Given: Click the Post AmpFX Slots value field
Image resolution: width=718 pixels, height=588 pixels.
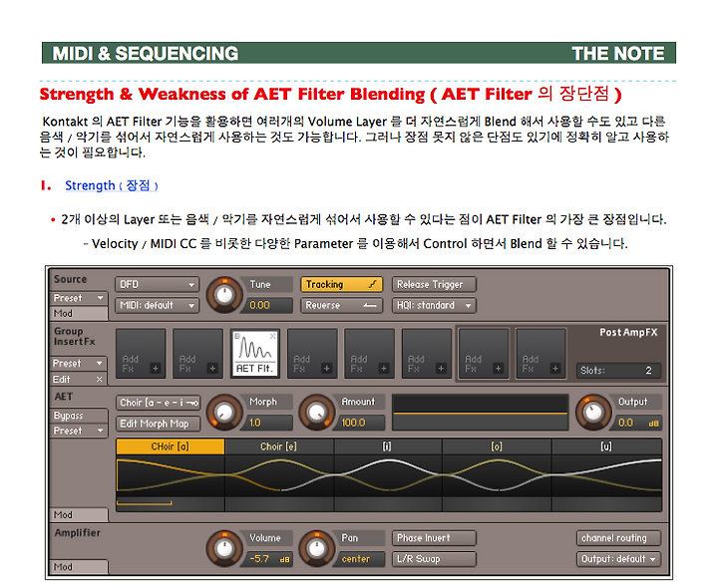Looking at the screenshot, I should [618, 371].
